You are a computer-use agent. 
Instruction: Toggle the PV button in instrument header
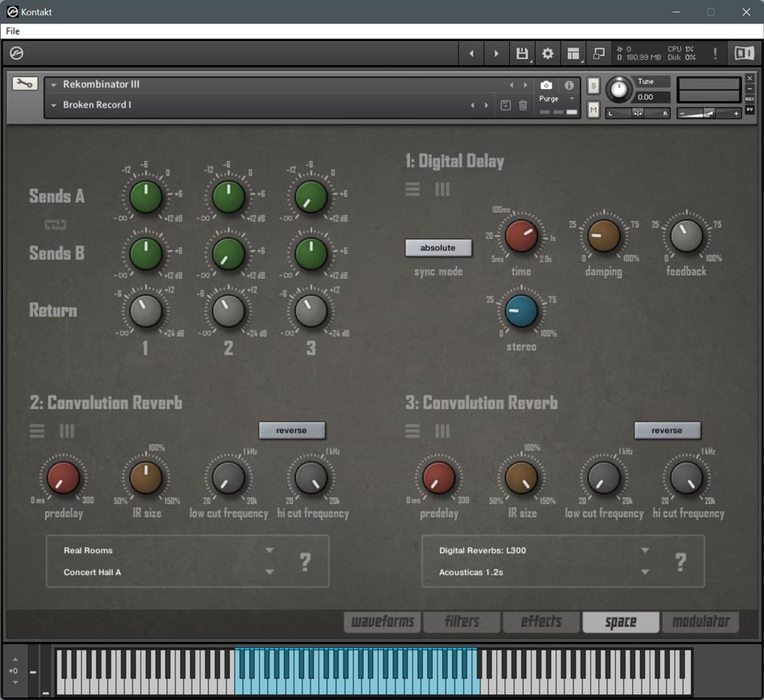tap(750, 109)
